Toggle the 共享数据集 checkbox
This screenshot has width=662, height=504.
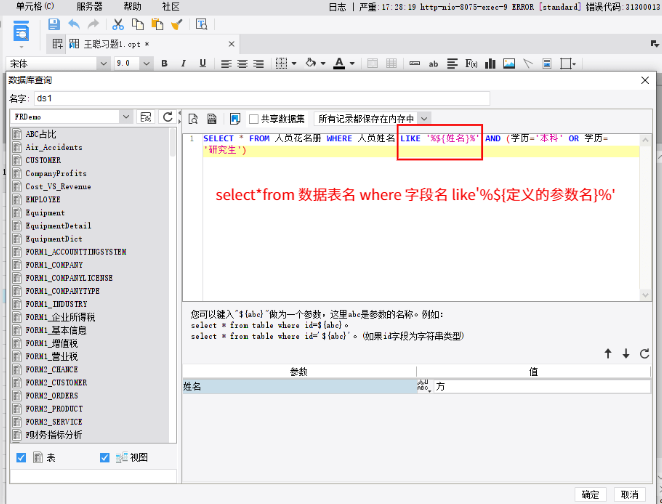point(254,119)
